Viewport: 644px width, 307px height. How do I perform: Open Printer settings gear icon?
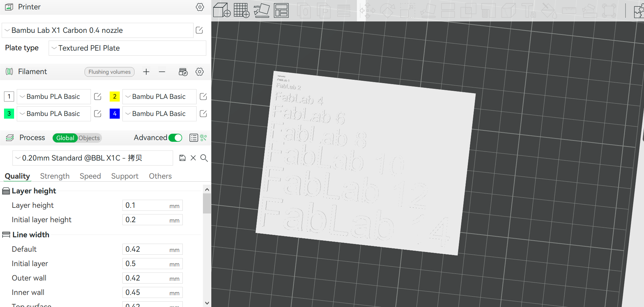click(x=200, y=7)
